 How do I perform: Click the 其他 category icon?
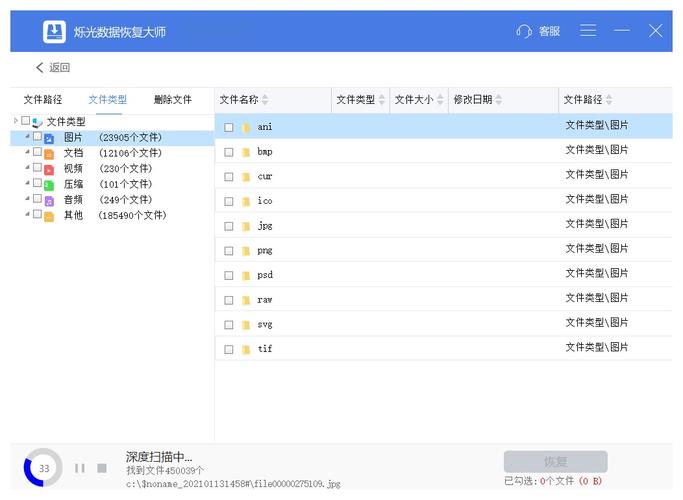tap(49, 216)
